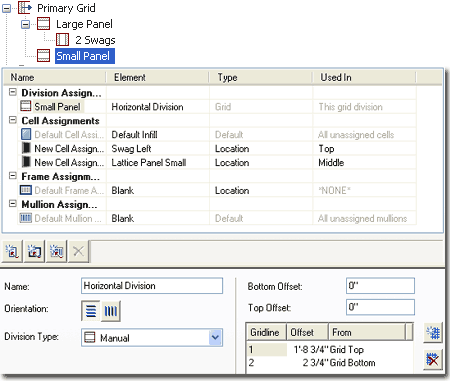Viewport: 450px width, 381px height.
Task: Sort by the Name column header
Action: [56, 77]
